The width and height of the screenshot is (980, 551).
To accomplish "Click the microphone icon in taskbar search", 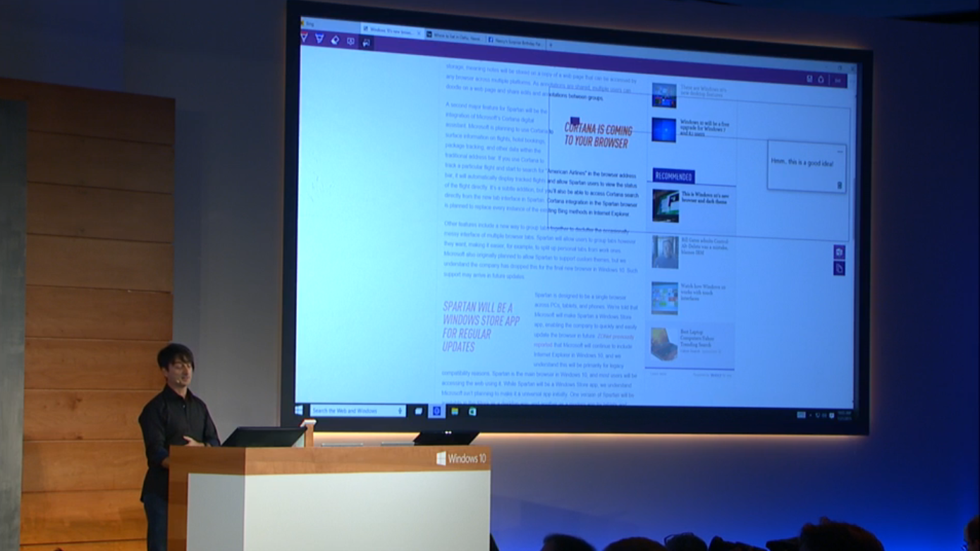I will 400,411.
